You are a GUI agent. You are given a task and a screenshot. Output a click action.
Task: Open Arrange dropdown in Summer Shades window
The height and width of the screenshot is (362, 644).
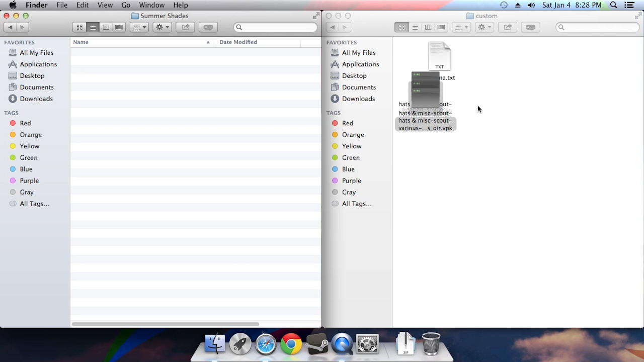139,27
